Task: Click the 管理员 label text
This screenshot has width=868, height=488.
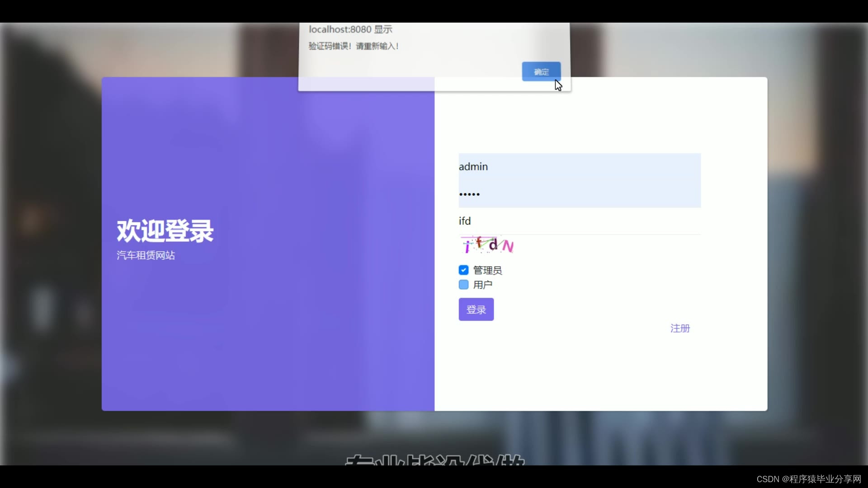Action: [x=487, y=270]
